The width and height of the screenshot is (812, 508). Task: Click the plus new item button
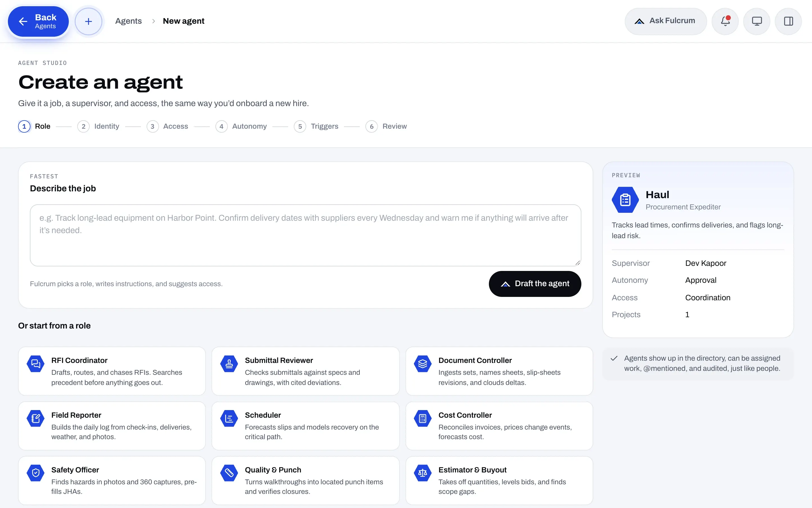coord(89,21)
